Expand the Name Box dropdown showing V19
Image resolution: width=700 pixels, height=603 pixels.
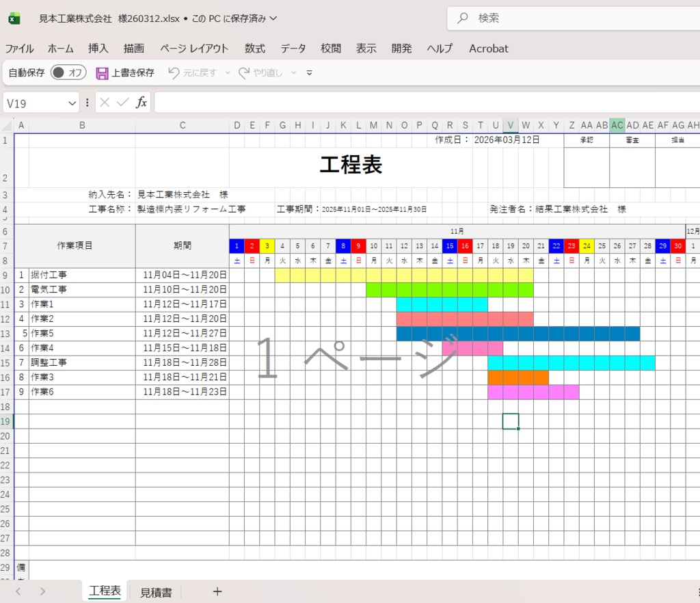point(75,102)
